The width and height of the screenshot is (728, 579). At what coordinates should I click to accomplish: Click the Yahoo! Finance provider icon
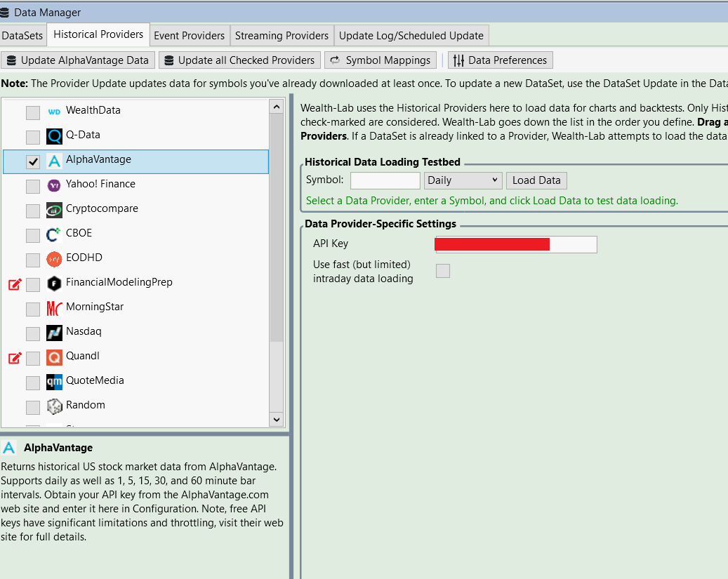(x=54, y=185)
